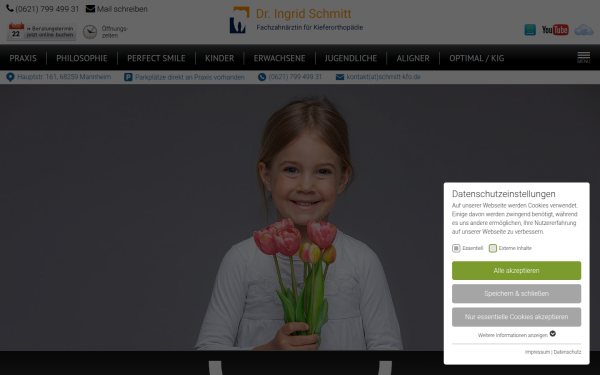Open the PRAXIS menu item
This screenshot has width=600, height=375.
coord(23,58)
